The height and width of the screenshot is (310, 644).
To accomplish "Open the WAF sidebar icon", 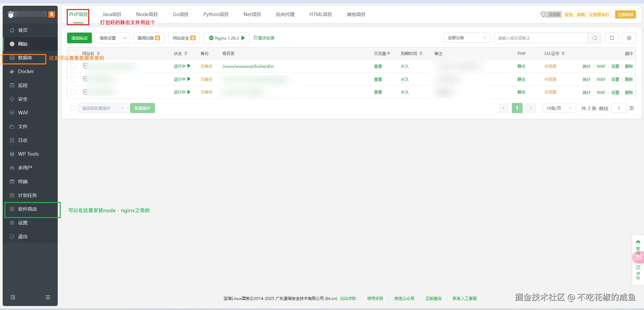I will point(12,113).
